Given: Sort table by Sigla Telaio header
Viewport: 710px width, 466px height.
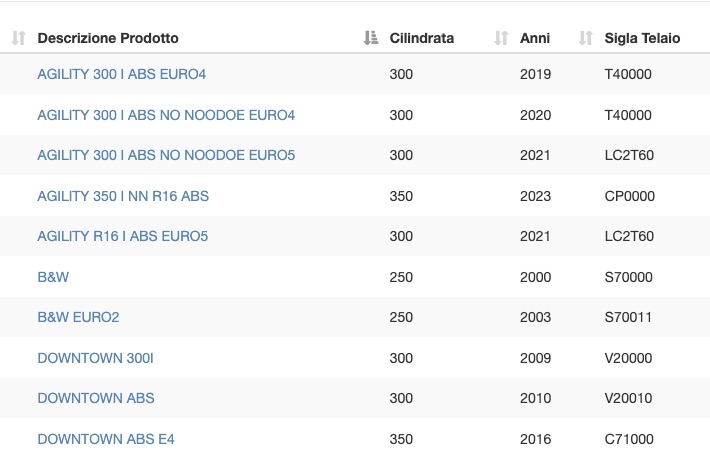Looking at the screenshot, I should coord(642,38).
